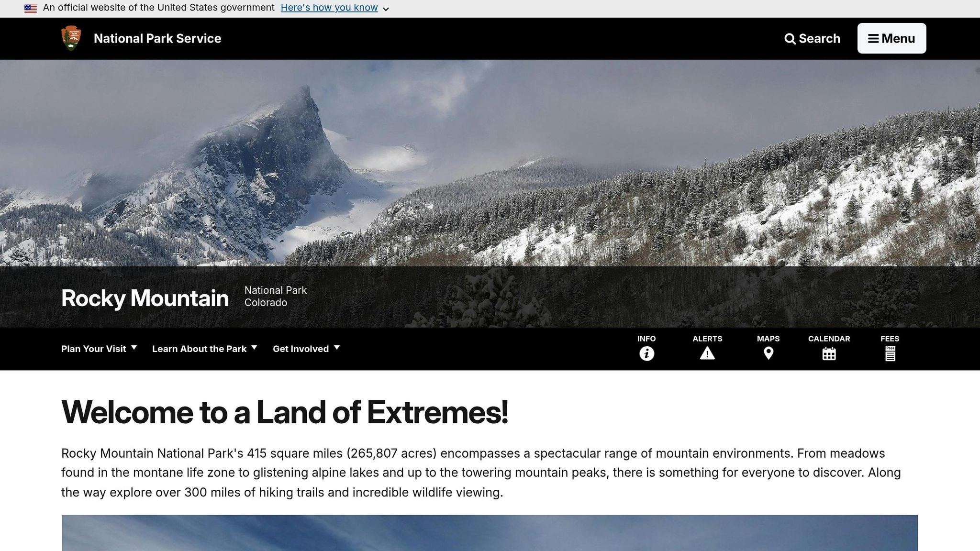Expand Plan Your Visit menu
Viewport: 980px width, 551px height.
point(99,349)
